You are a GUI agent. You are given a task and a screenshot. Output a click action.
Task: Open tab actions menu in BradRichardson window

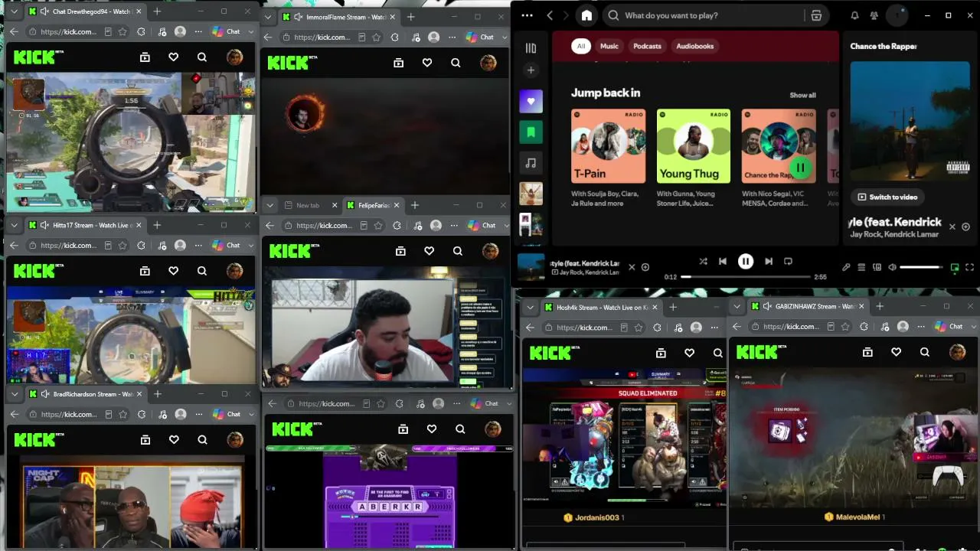pyautogui.click(x=14, y=394)
